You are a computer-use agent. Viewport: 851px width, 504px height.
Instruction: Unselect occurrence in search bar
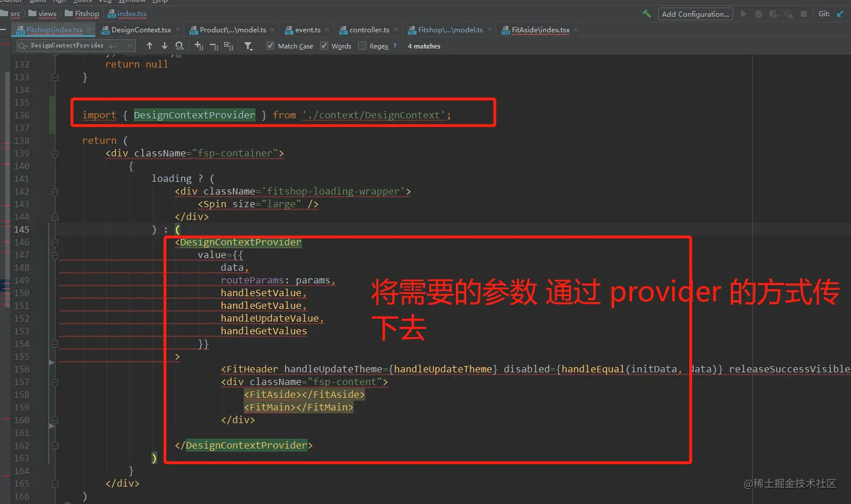214,46
